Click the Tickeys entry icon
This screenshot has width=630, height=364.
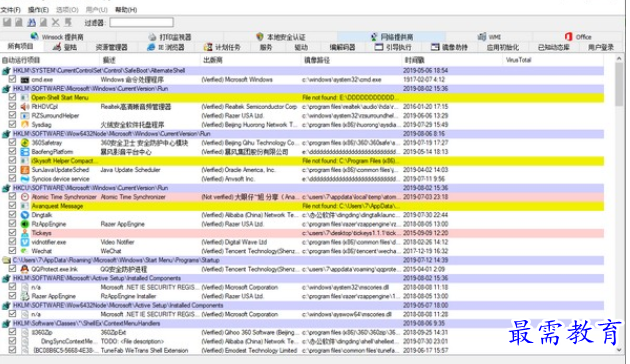(25, 233)
